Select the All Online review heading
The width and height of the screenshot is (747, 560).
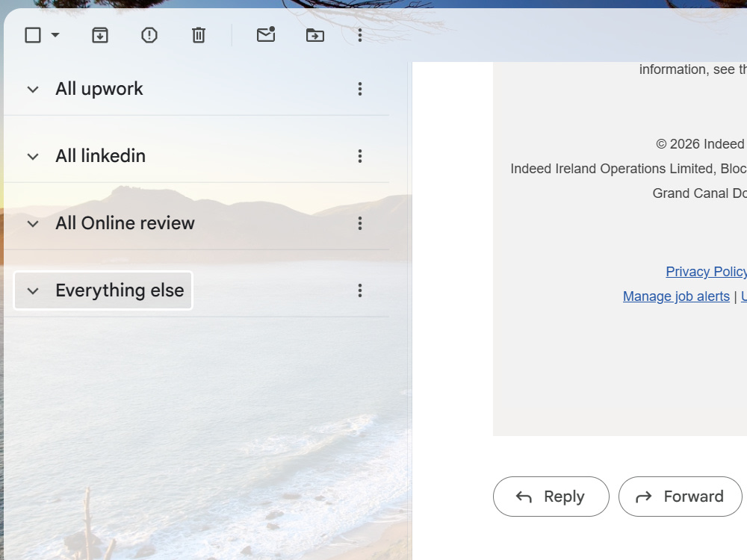[125, 223]
